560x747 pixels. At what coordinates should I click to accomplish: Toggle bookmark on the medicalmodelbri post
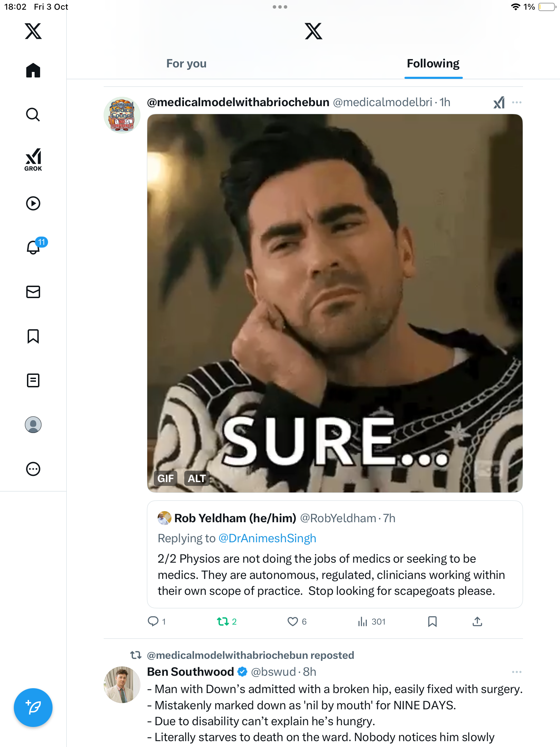click(432, 621)
